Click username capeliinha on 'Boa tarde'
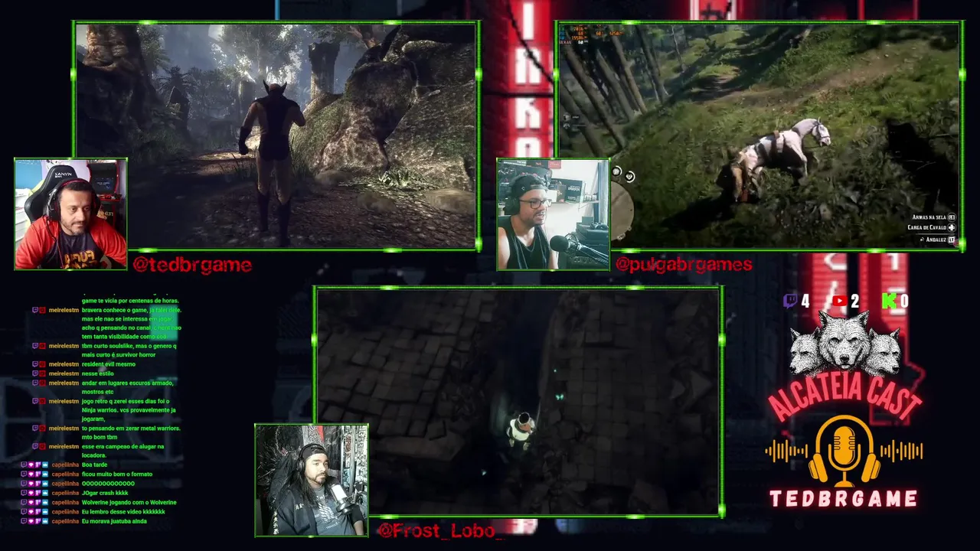Viewport: 980px width, 551px height. click(x=65, y=465)
